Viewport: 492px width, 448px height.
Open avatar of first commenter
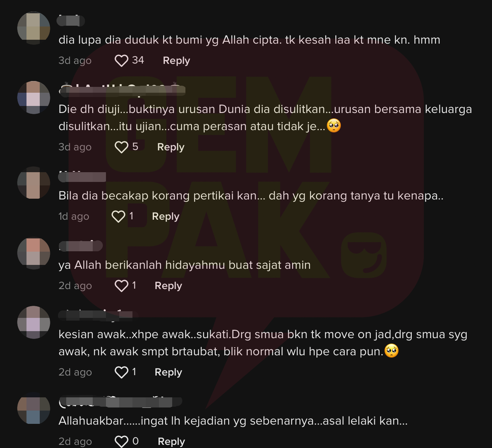click(34, 28)
